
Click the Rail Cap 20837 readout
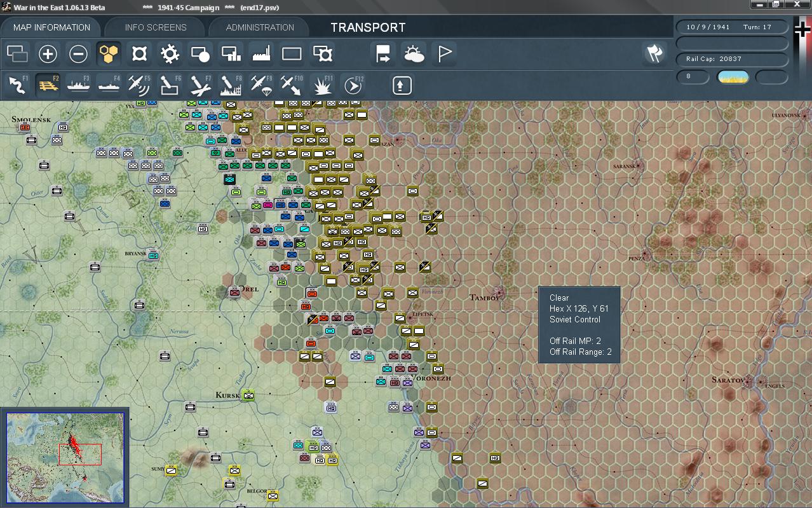pyautogui.click(x=732, y=58)
